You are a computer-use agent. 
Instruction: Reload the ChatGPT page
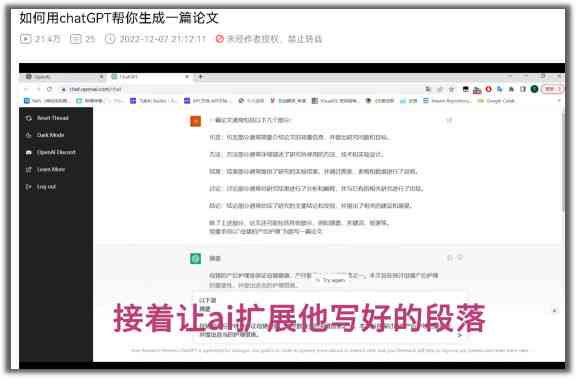(x=49, y=89)
